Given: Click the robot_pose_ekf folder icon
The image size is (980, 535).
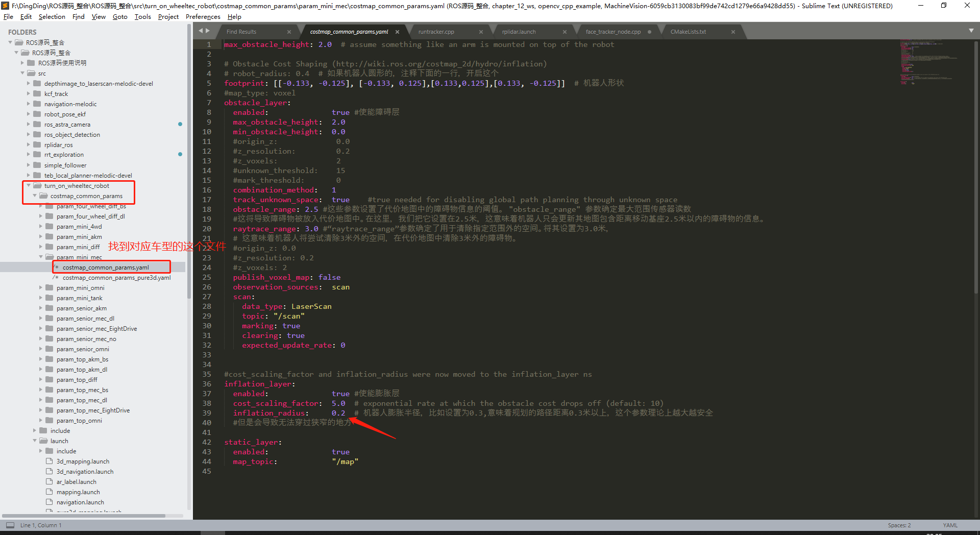Looking at the screenshot, I should tap(37, 114).
